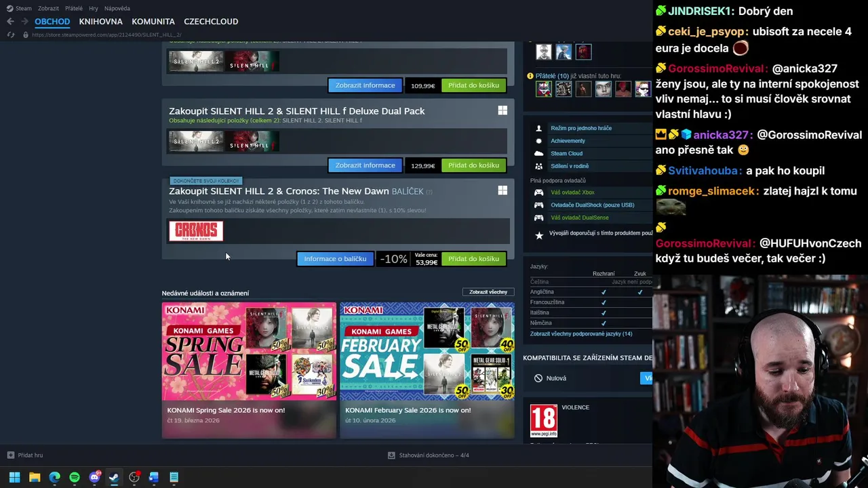Reload the store page
This screenshot has width=868, height=488.
click(x=10, y=35)
